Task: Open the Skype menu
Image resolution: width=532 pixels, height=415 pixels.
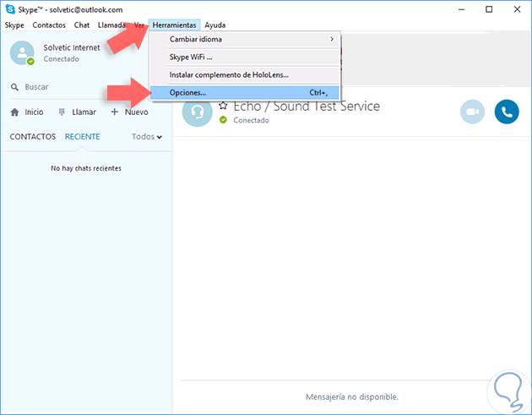Action: (x=14, y=25)
